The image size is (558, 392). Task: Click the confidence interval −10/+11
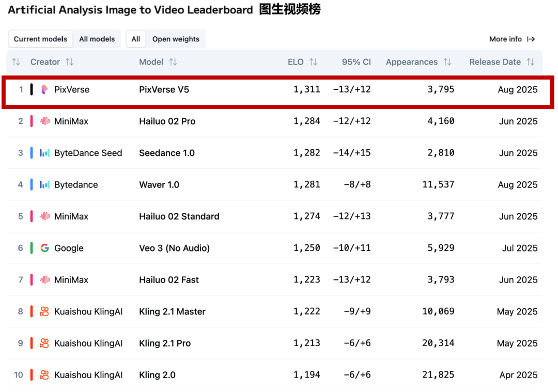352,248
